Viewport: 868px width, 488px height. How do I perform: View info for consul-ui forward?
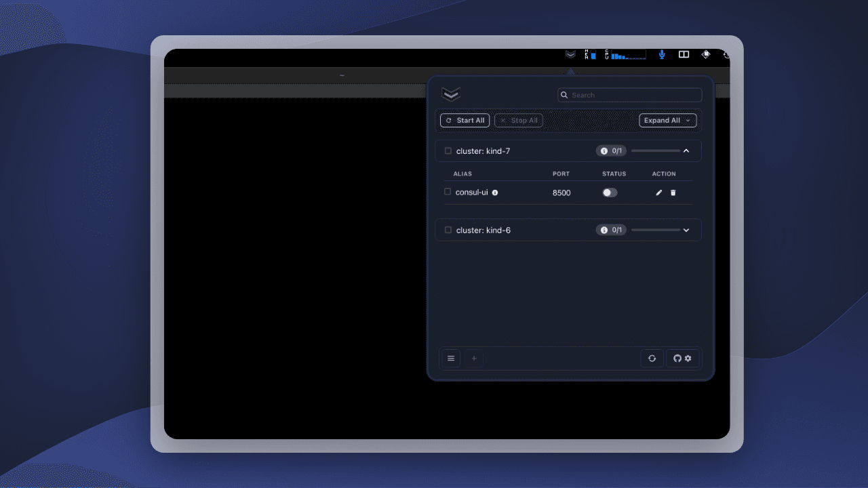[x=495, y=192]
